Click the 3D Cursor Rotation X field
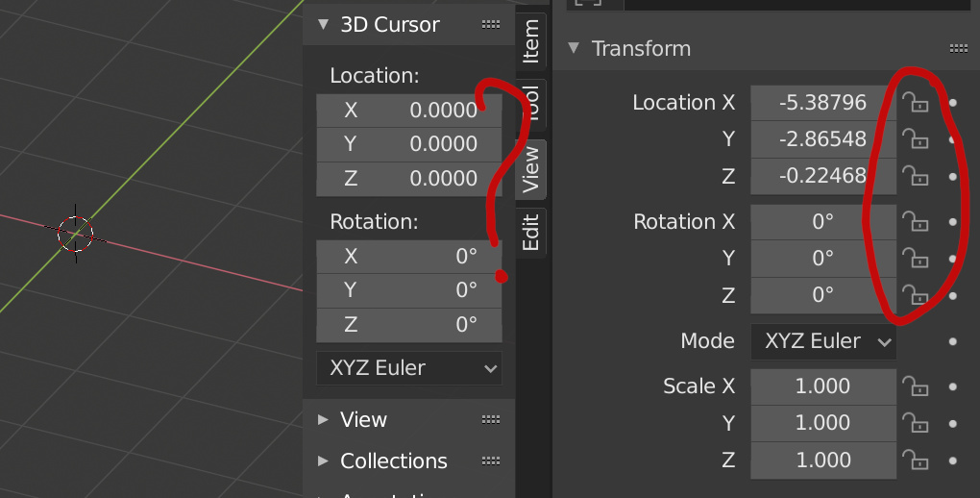Viewport: 980px width, 498px height. point(408,257)
